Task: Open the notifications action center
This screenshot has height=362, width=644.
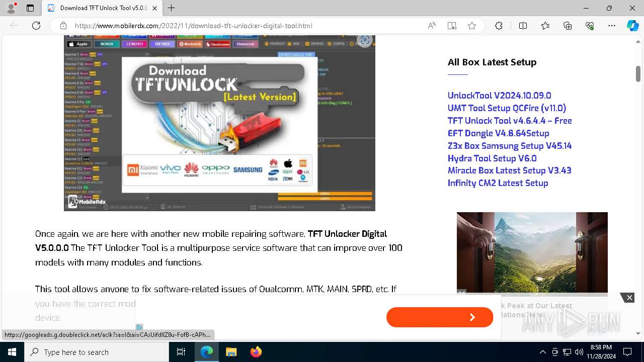Action: pos(627,352)
